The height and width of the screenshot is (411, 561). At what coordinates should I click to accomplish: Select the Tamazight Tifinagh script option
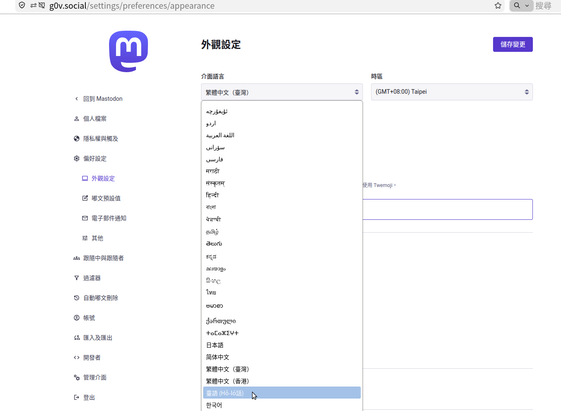click(x=282, y=333)
